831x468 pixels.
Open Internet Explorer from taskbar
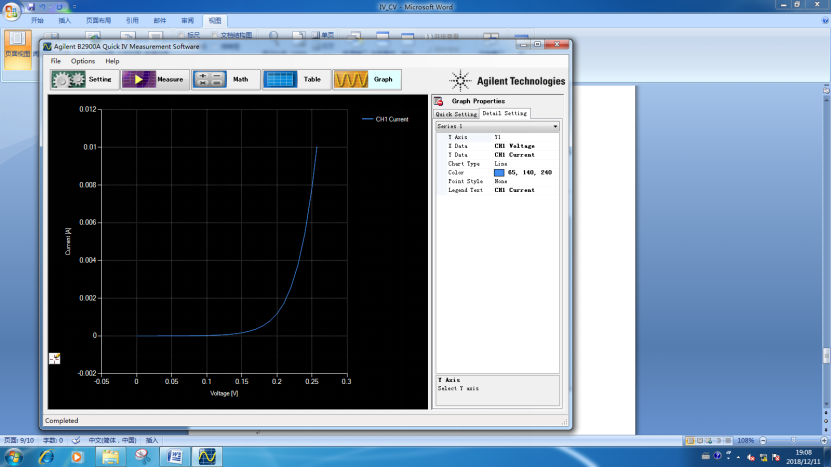(x=46, y=457)
